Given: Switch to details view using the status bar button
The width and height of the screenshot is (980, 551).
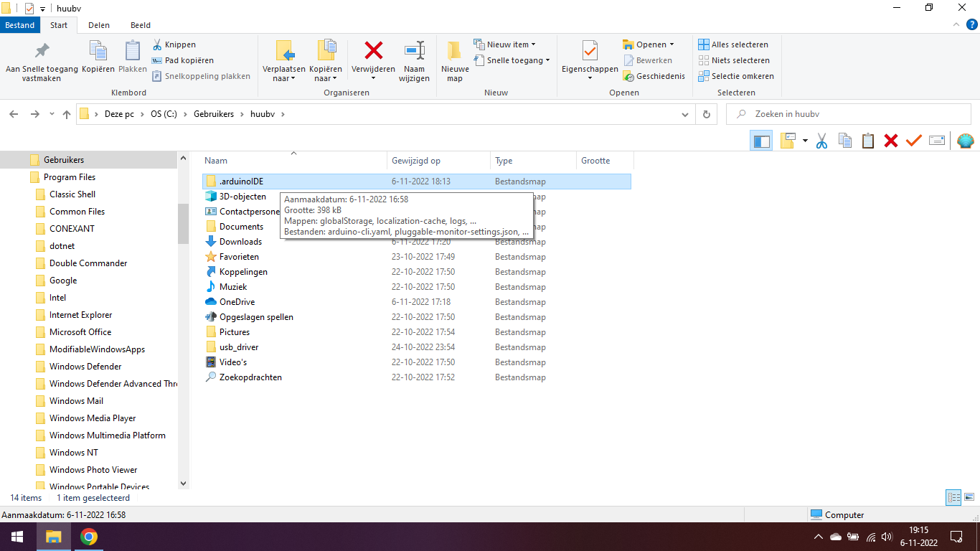Looking at the screenshot, I should [x=953, y=497].
